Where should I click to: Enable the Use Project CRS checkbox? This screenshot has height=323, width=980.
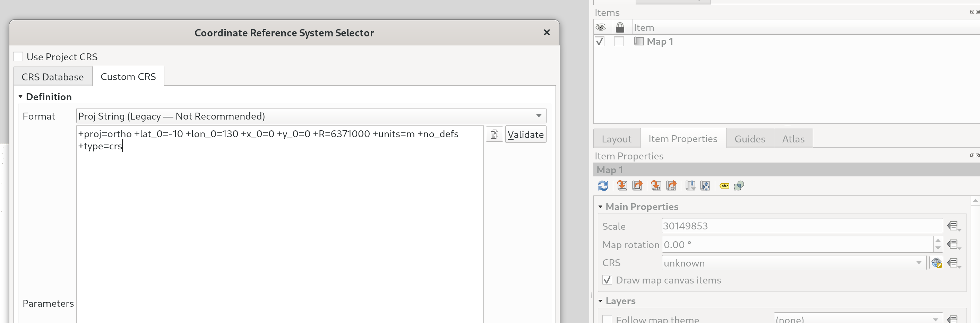point(18,57)
